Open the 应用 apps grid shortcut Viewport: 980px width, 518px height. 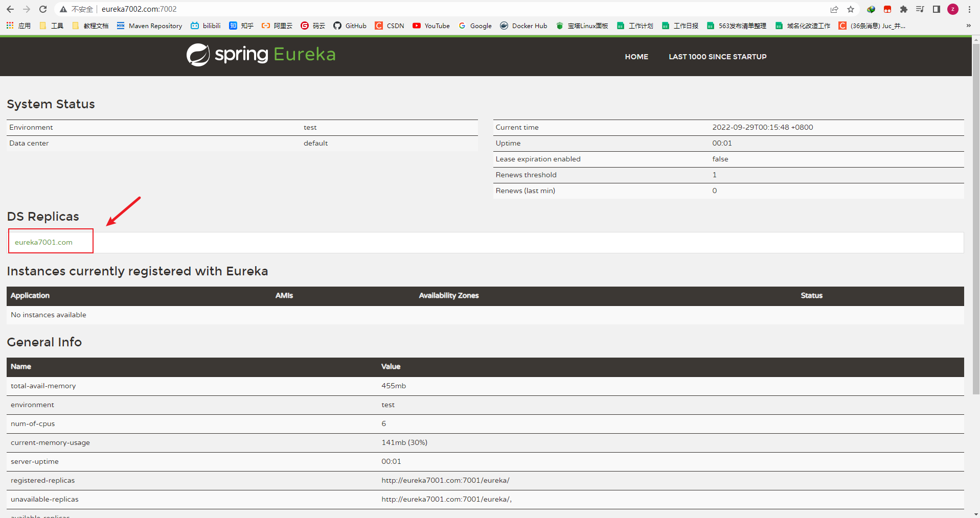pos(18,26)
